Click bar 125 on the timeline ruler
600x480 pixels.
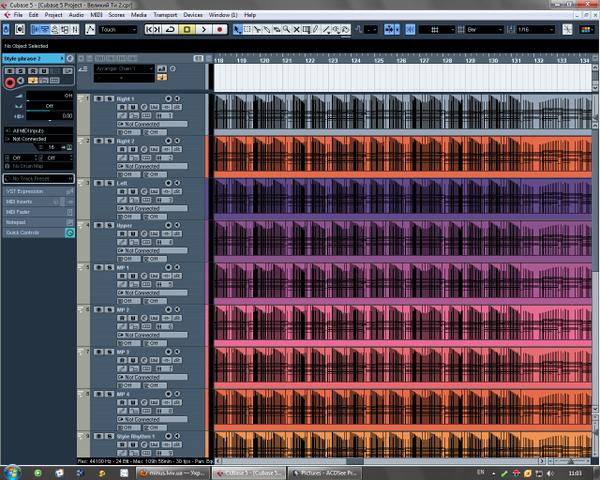click(x=379, y=61)
